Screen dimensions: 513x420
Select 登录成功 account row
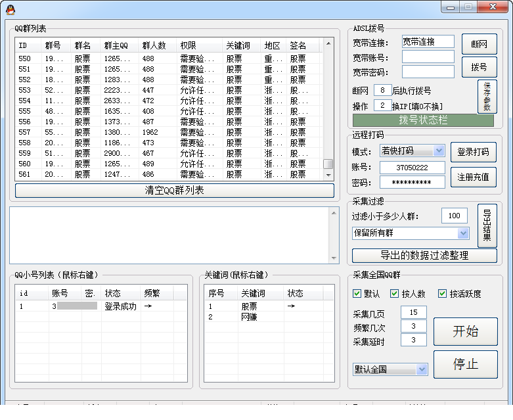point(101,306)
